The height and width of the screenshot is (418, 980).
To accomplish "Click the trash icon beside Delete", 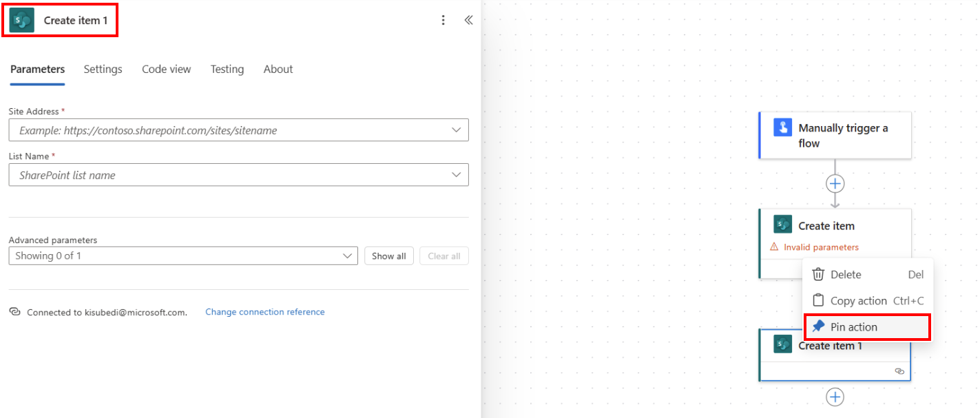I will tap(817, 274).
